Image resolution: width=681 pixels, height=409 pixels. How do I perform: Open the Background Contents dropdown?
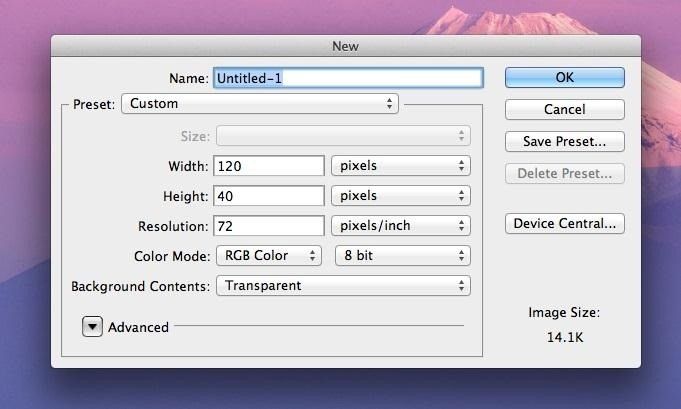pyautogui.click(x=343, y=286)
